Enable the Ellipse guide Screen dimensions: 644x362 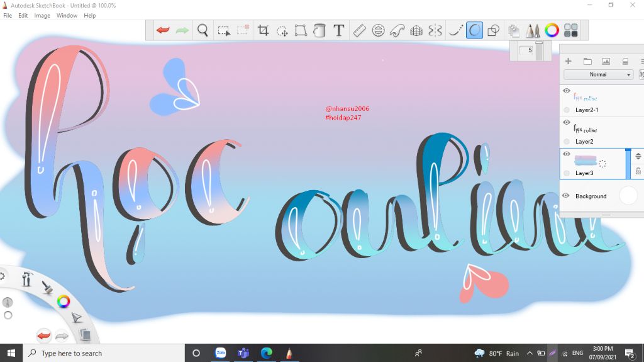(378, 30)
